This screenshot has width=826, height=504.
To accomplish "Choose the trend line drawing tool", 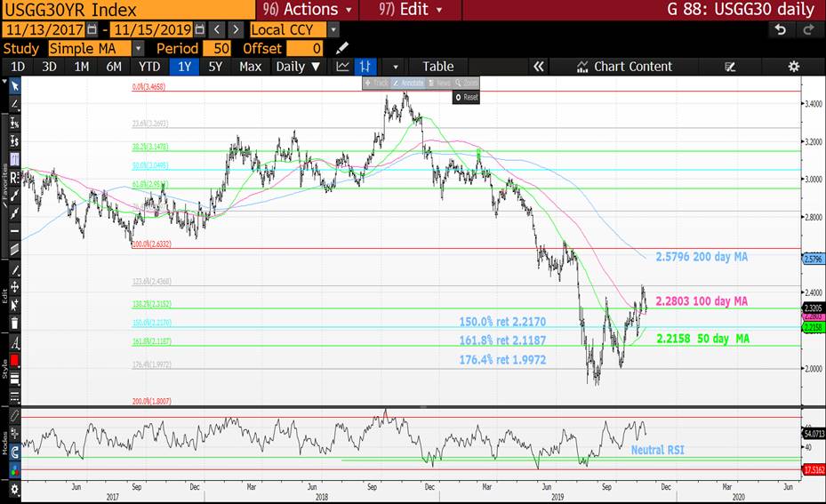I will (x=14, y=104).
